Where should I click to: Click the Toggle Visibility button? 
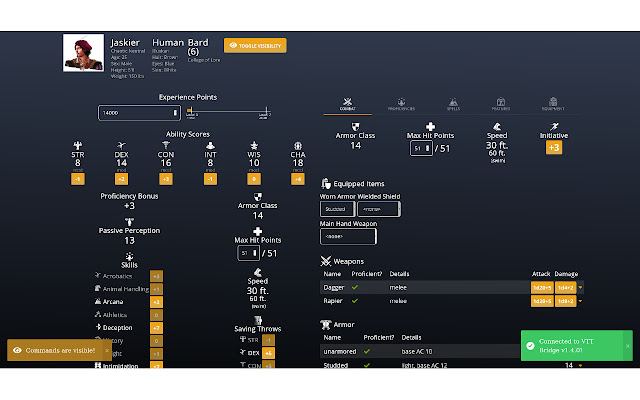point(255,45)
